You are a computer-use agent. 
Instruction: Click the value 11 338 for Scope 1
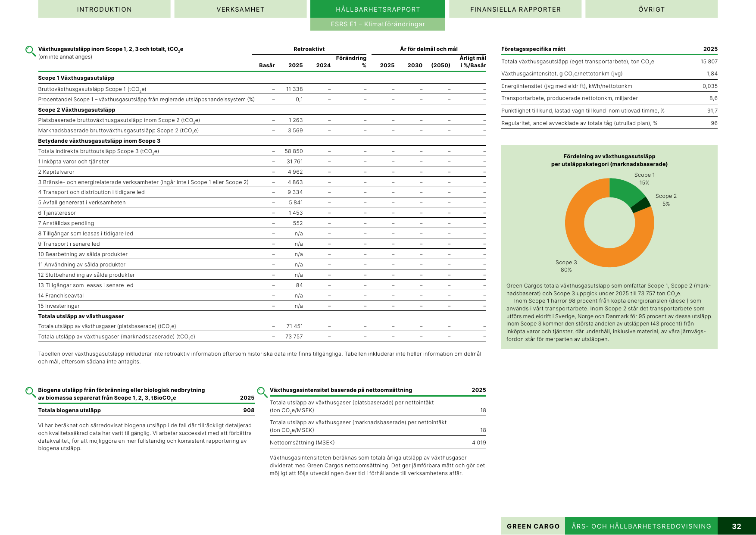(x=294, y=89)
